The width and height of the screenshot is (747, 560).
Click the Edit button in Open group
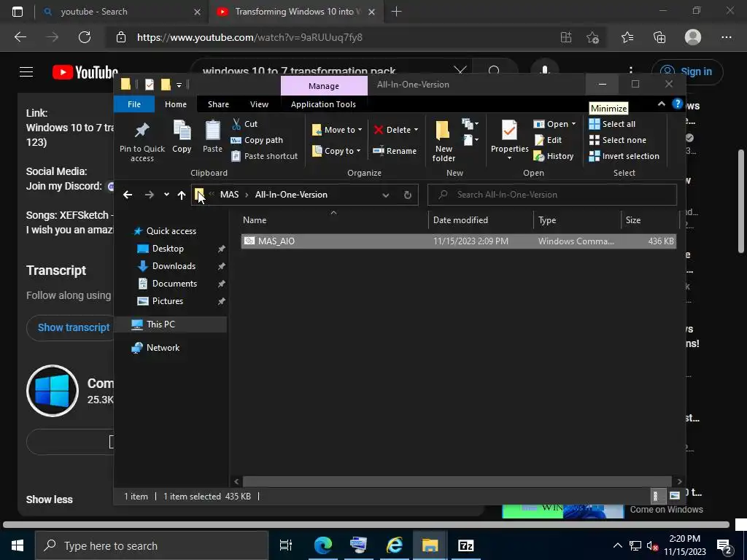548,140
